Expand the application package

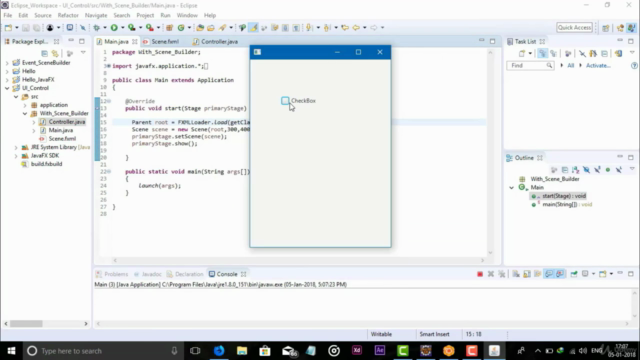tap(25, 105)
